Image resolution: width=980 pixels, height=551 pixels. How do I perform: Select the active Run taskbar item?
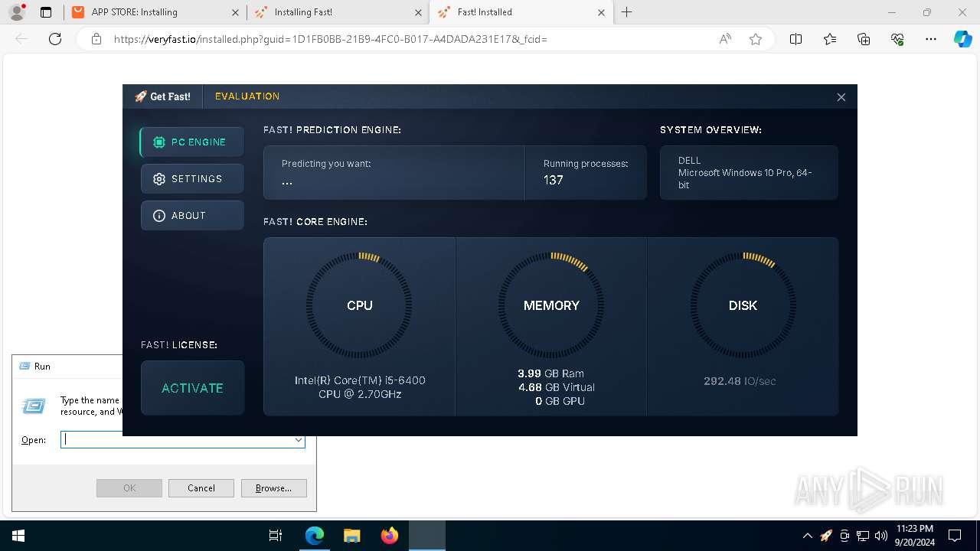(426, 536)
